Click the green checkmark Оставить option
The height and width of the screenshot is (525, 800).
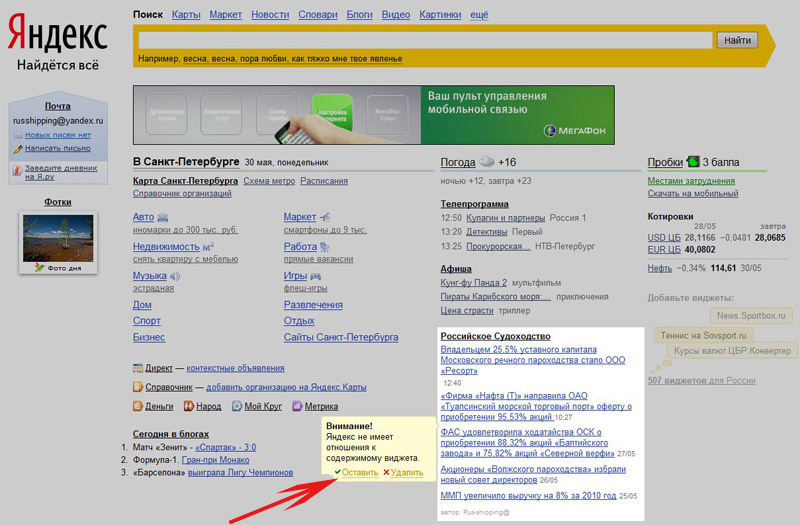coord(356,472)
